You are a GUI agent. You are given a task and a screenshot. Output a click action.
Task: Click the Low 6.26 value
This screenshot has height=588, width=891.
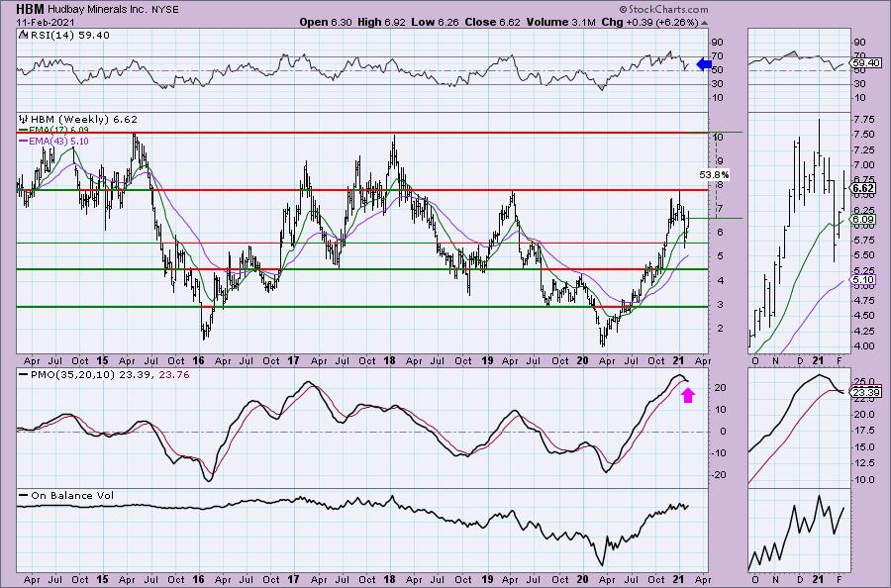click(435, 22)
